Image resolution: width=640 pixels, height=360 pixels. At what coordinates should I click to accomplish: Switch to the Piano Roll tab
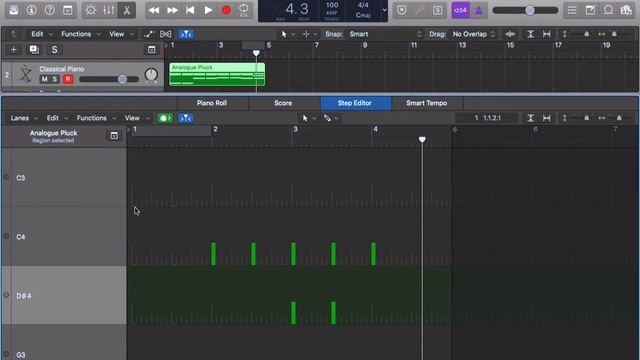[x=211, y=103]
